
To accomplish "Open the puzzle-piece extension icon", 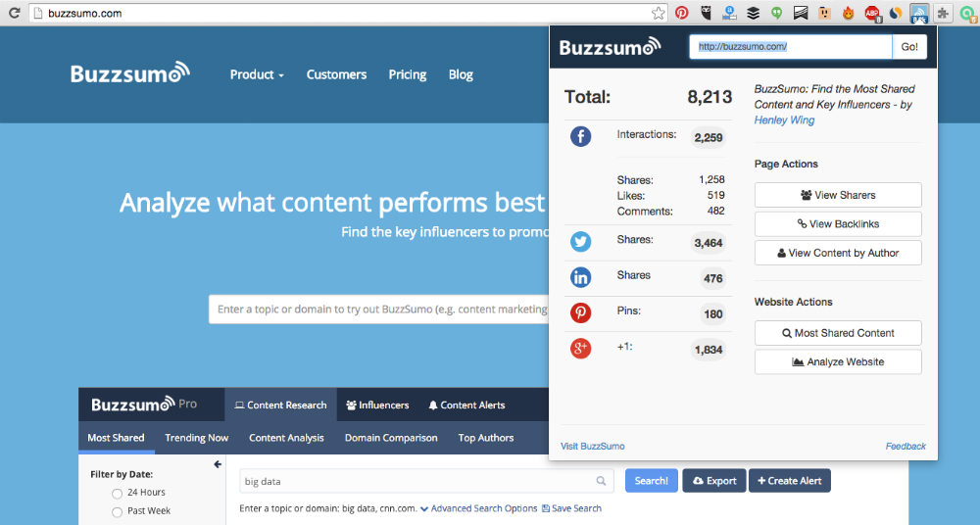I will 943,13.
